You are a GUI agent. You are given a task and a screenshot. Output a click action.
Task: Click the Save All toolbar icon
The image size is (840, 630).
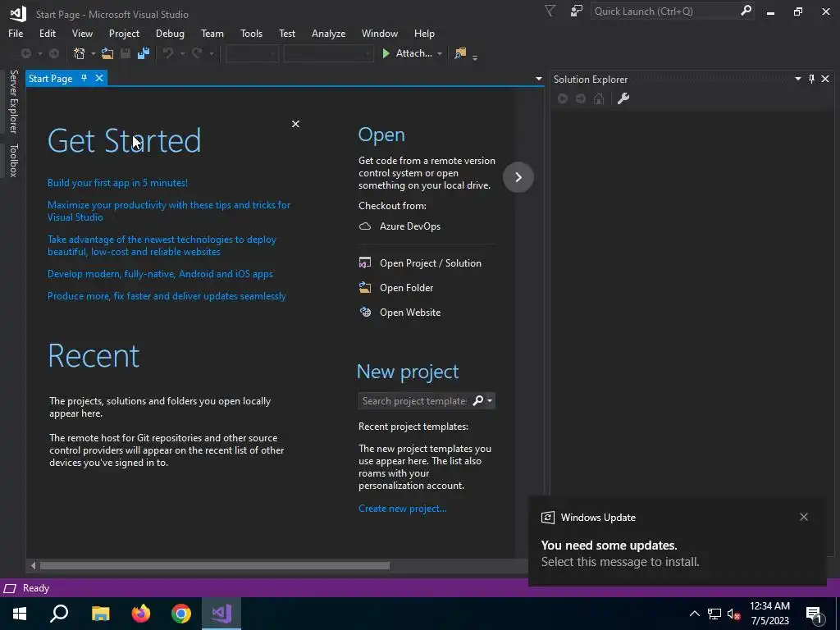[x=144, y=53]
